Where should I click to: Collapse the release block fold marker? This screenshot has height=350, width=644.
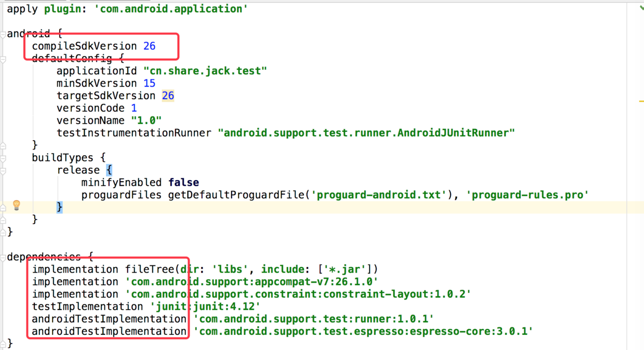3,170
